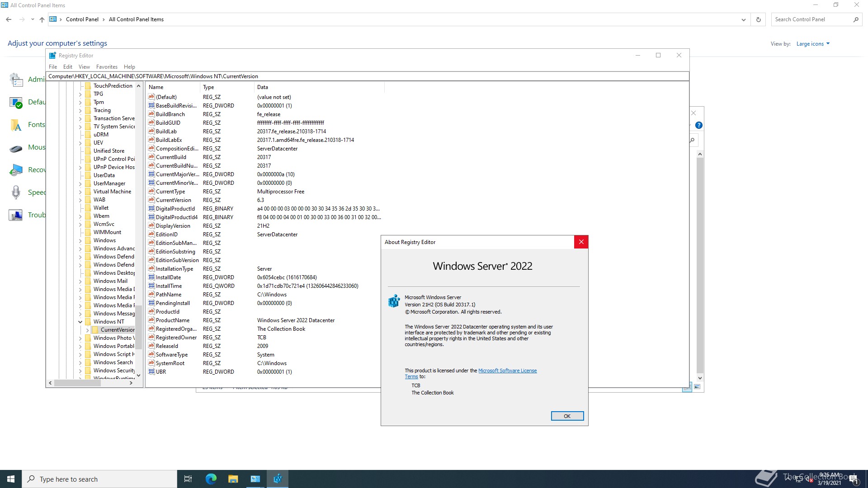Expand the Virtual Machine tree node
The height and width of the screenshot is (488, 868).
(80, 192)
